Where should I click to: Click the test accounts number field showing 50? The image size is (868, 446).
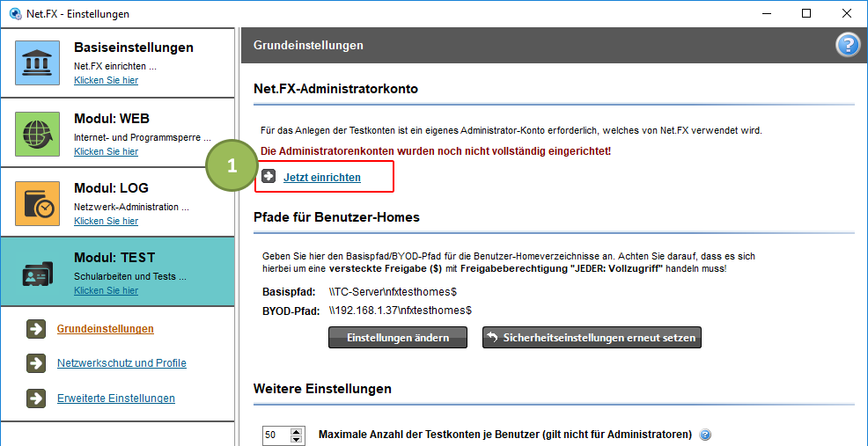pos(276,435)
